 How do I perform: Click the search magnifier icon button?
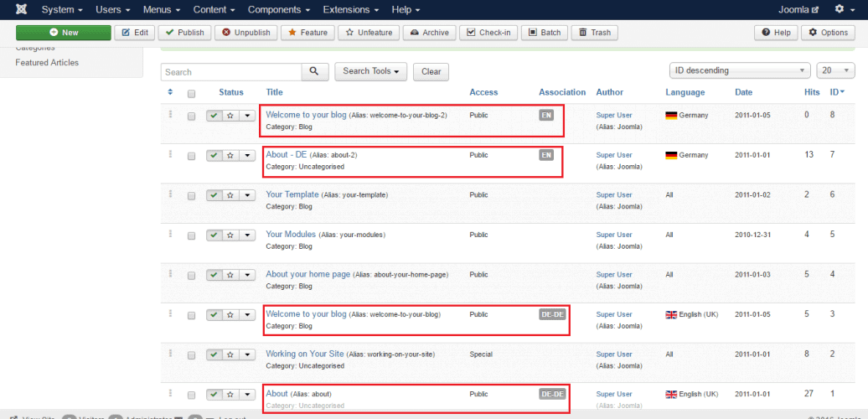click(314, 72)
